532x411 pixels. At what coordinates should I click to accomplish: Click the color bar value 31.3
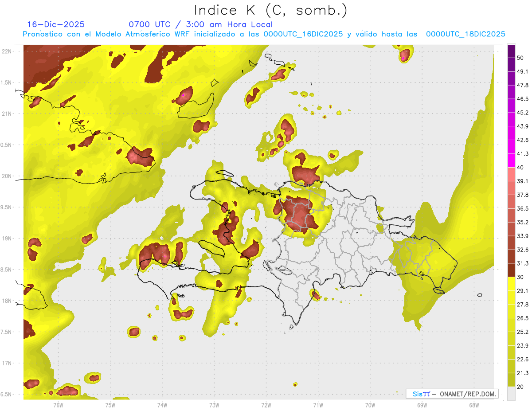click(x=523, y=263)
